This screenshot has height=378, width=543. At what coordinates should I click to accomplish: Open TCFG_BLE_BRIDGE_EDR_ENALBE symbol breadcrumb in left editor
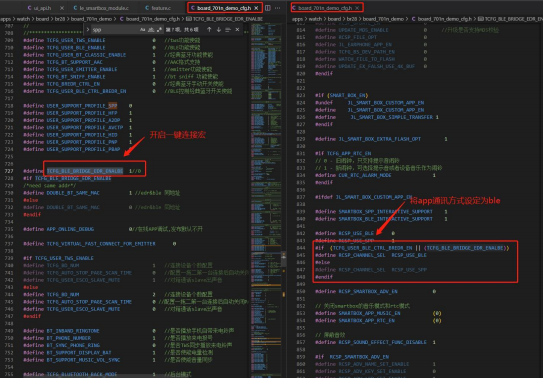coord(228,19)
